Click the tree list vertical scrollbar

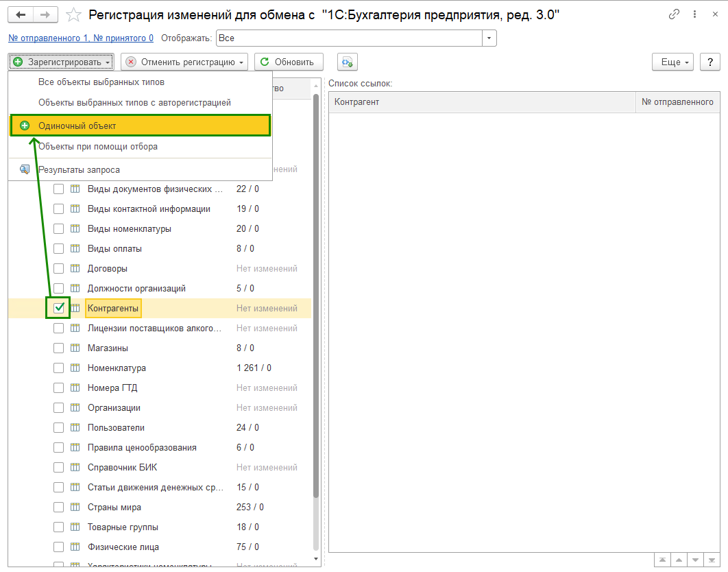(x=316, y=296)
